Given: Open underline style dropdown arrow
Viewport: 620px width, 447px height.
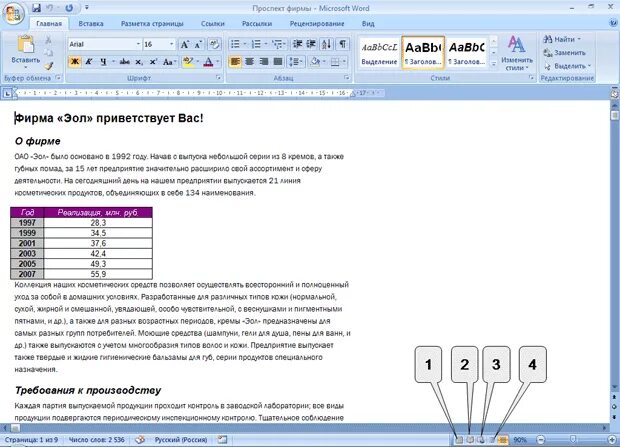Looking at the screenshot, I should click(113, 62).
